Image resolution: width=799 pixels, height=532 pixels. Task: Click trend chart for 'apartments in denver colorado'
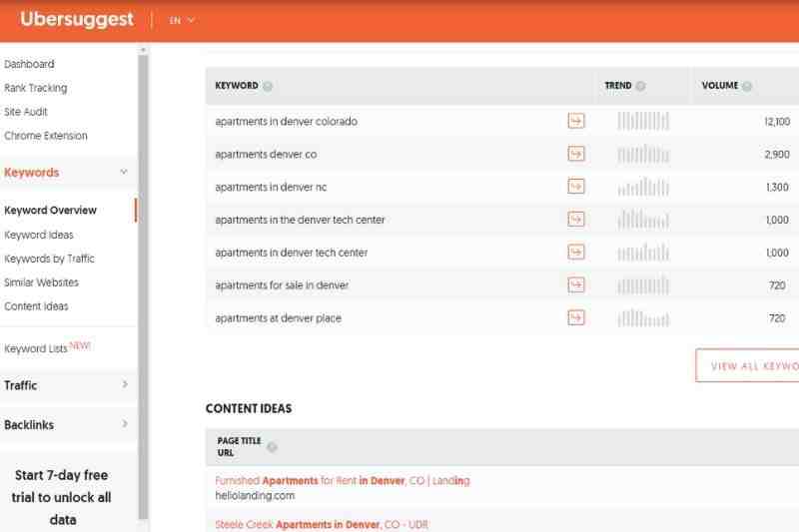(643, 121)
